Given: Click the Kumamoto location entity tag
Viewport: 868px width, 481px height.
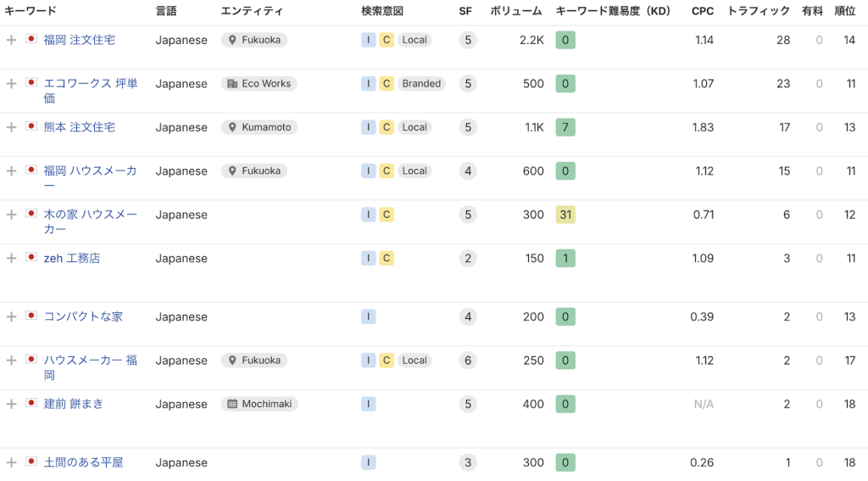Looking at the screenshot, I should click(x=259, y=127).
